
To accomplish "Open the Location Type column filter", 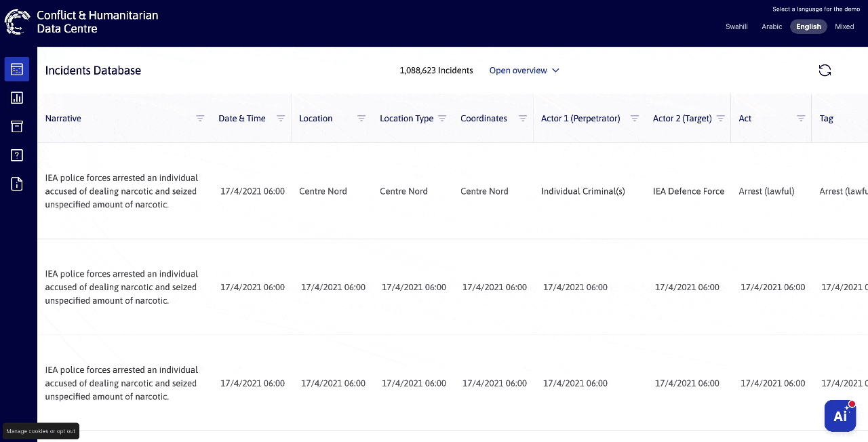I will pyautogui.click(x=442, y=118).
